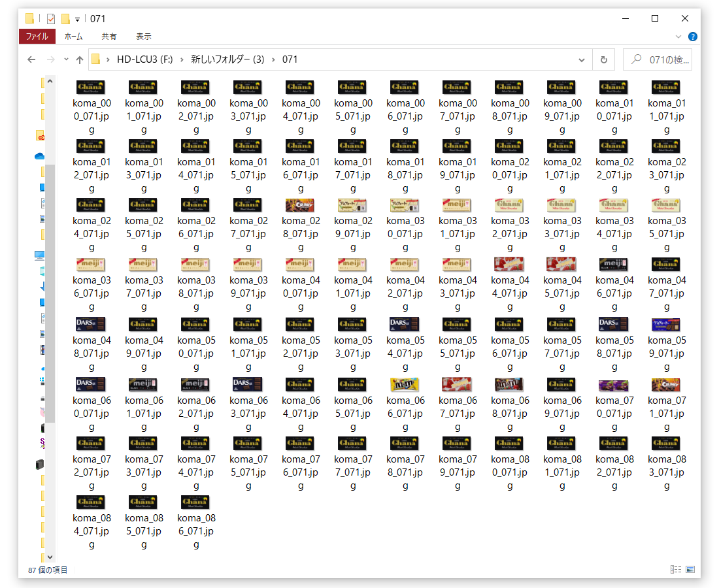Viewport: 719px width, 588px height.
Task: Click 87 個の項目 status text
Action: click(48, 570)
